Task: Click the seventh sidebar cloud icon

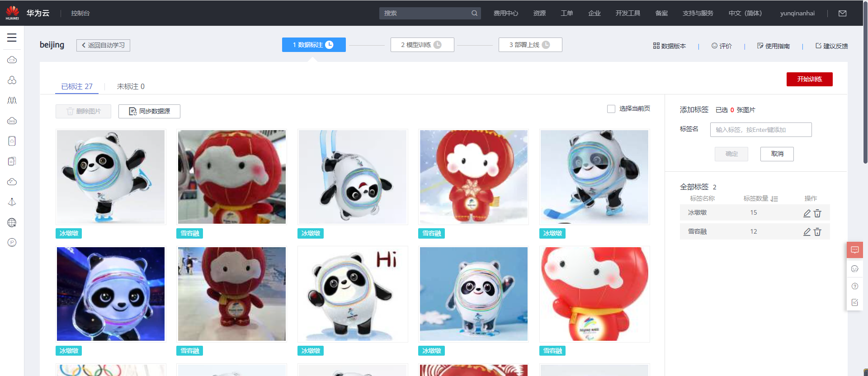Action: coord(12,182)
